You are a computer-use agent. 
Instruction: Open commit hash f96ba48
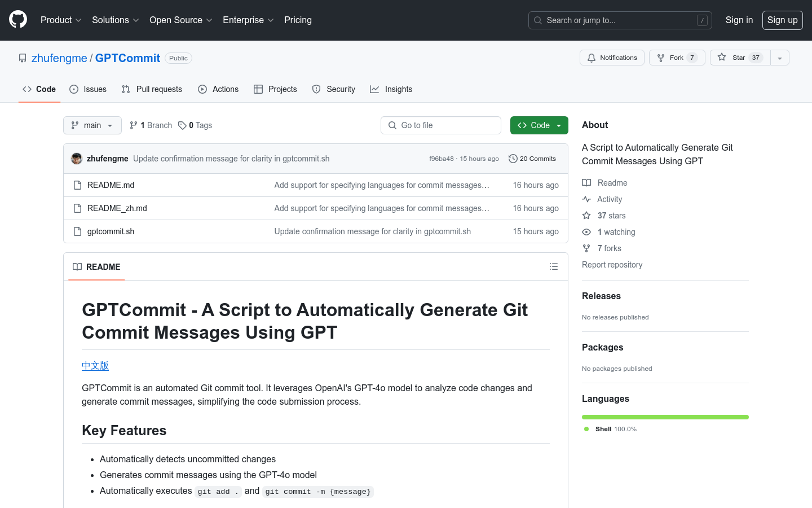point(442,159)
